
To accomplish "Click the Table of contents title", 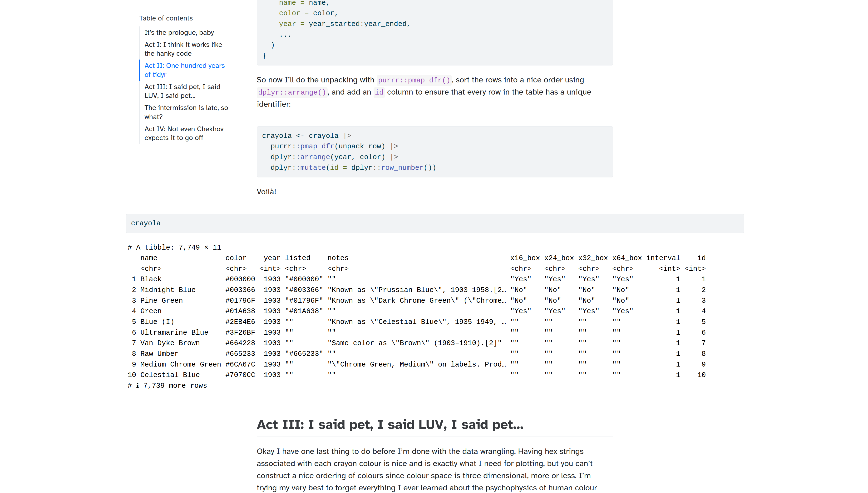I will click(x=166, y=18).
